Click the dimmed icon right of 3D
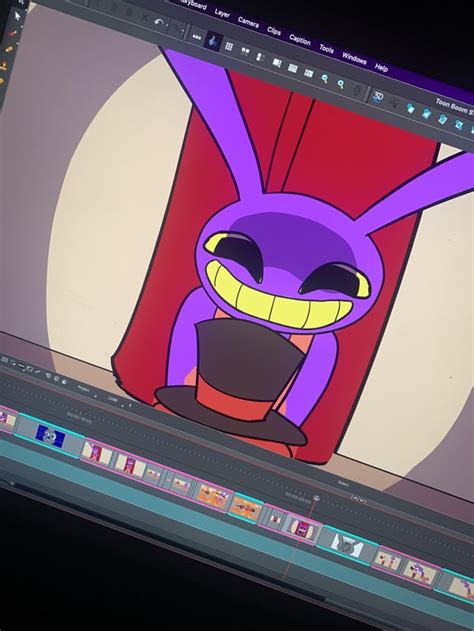 (395, 102)
